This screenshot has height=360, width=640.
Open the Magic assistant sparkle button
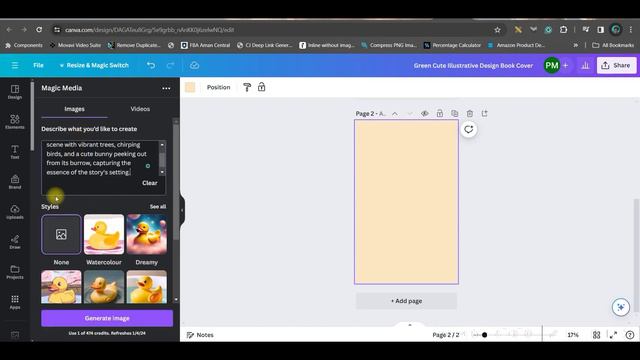tap(620, 307)
